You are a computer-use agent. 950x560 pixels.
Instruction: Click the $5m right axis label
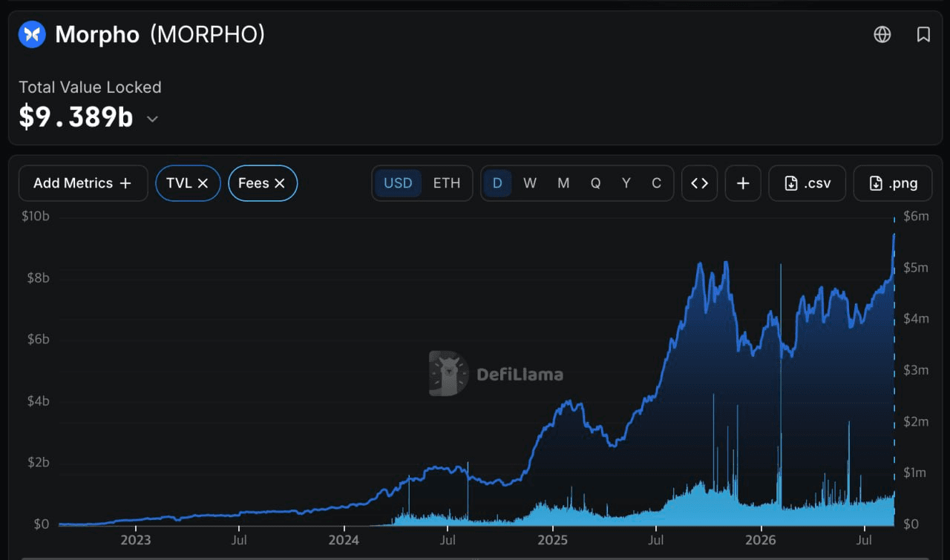[x=916, y=268]
